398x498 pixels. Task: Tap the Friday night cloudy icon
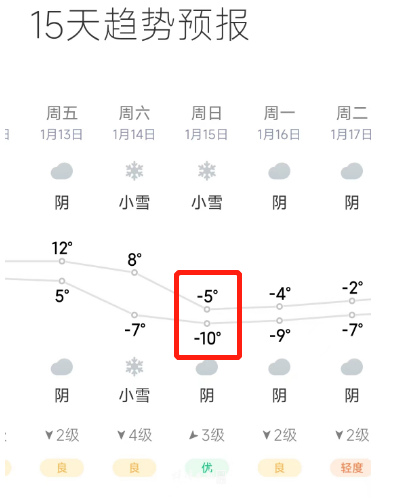pyautogui.click(x=62, y=367)
